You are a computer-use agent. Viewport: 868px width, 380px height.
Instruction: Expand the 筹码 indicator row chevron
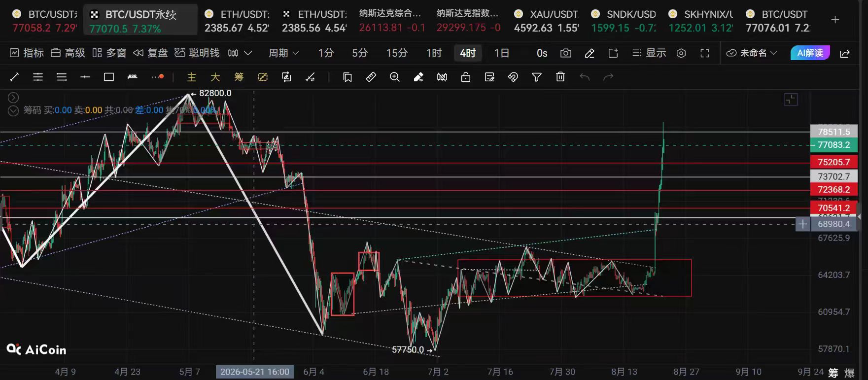click(13, 110)
